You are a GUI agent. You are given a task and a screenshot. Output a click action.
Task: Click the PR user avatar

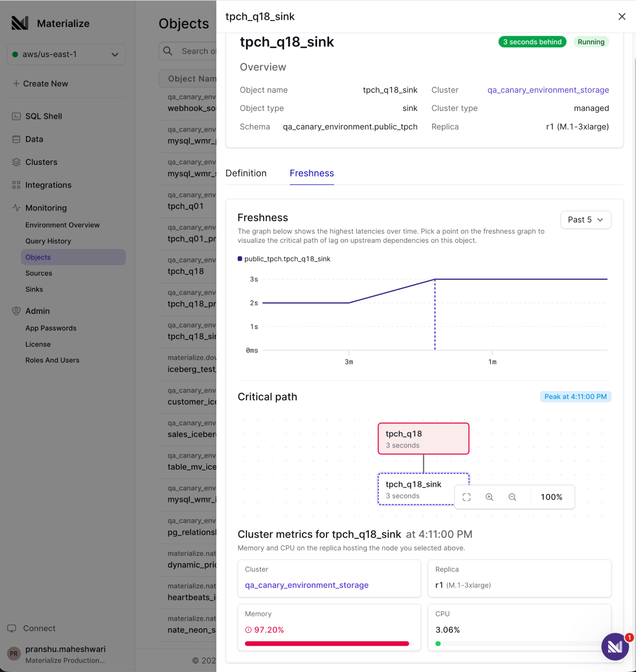pos(14,654)
